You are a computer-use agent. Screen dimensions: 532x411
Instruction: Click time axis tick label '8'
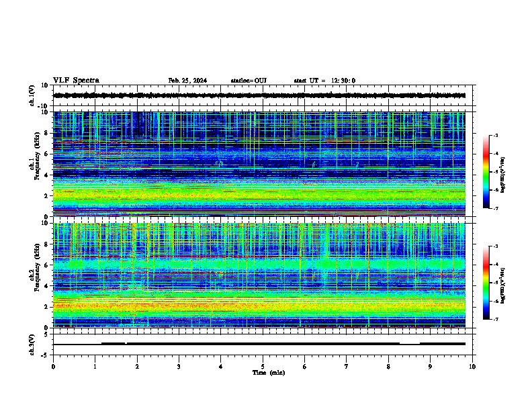tap(388, 367)
